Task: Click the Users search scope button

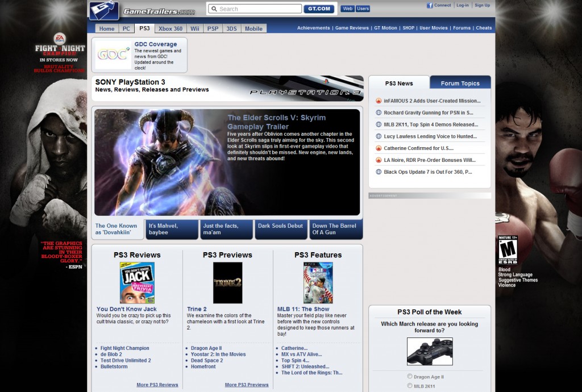Action: 363,9
